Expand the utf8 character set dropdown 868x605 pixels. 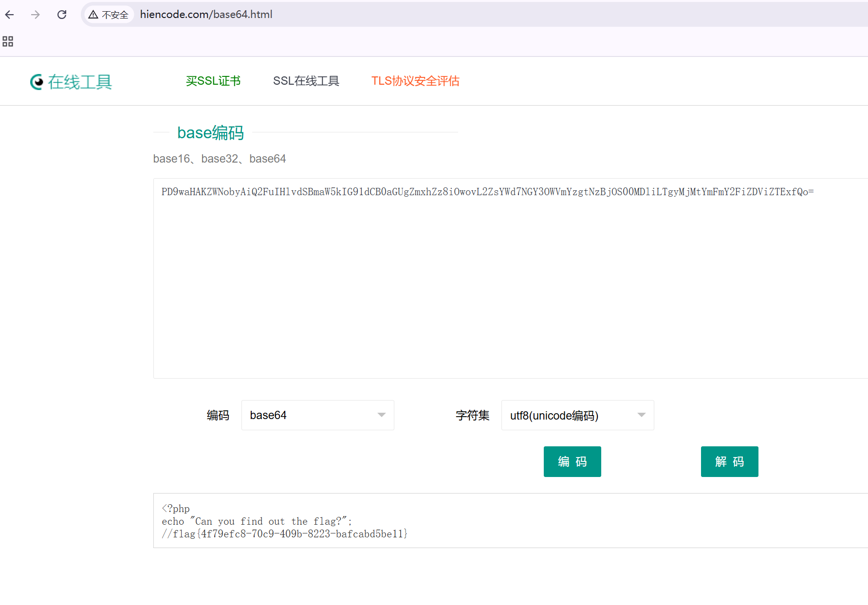coord(577,415)
